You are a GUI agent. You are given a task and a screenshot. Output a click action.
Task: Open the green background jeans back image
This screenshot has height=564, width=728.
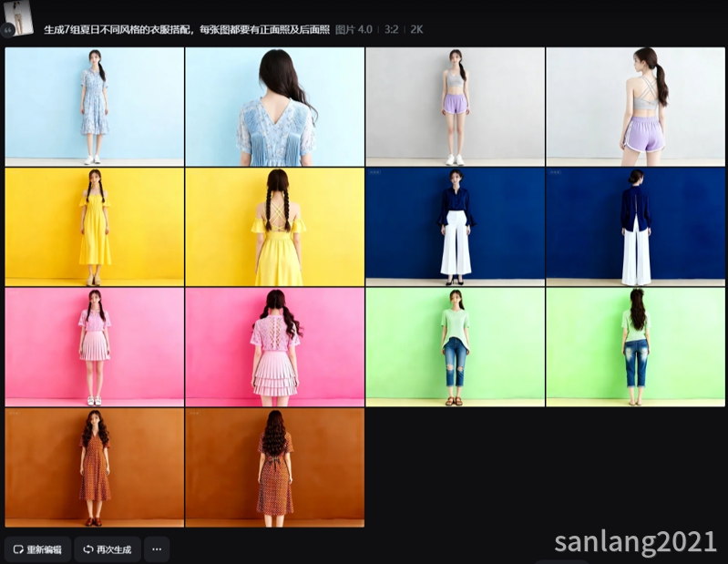(x=635, y=347)
